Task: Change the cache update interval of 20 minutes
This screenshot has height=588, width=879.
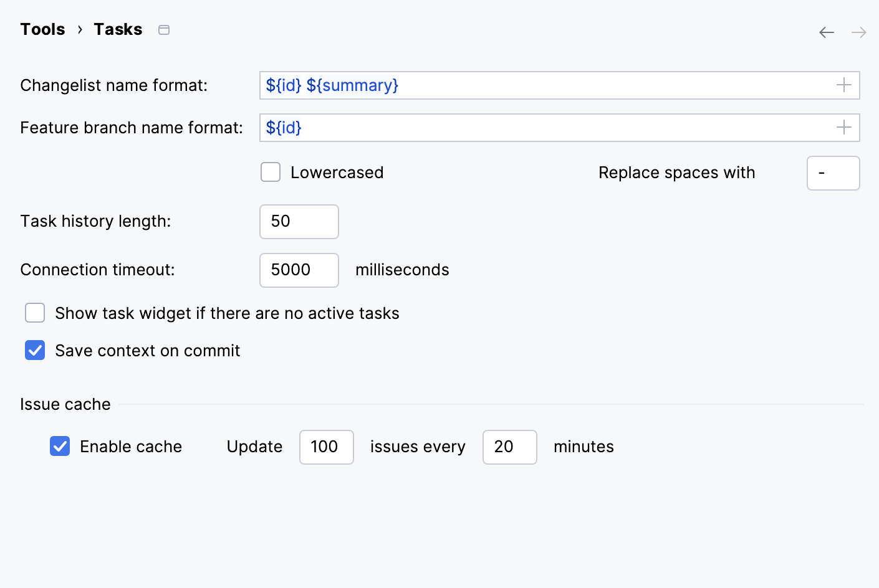Action: click(x=509, y=447)
